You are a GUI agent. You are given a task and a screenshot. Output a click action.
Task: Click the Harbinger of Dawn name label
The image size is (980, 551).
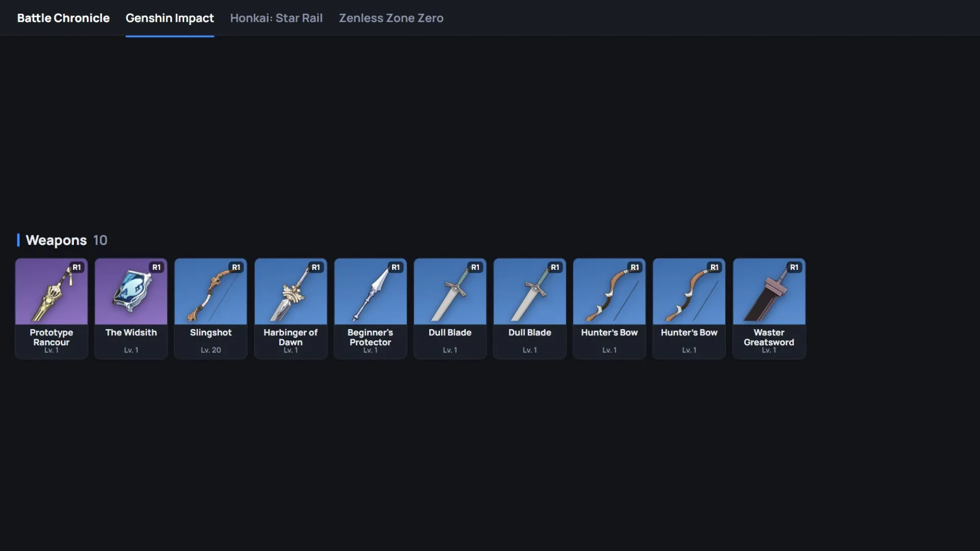(290, 337)
